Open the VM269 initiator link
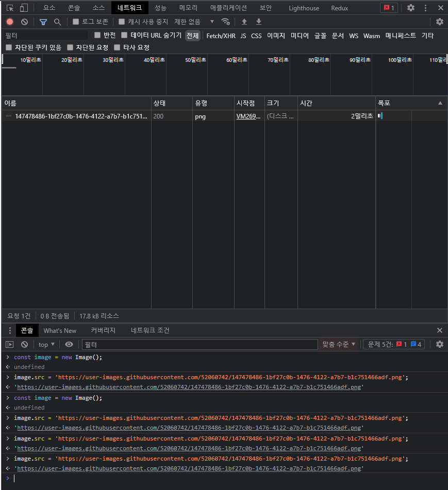This screenshot has height=490, width=448. 248,116
